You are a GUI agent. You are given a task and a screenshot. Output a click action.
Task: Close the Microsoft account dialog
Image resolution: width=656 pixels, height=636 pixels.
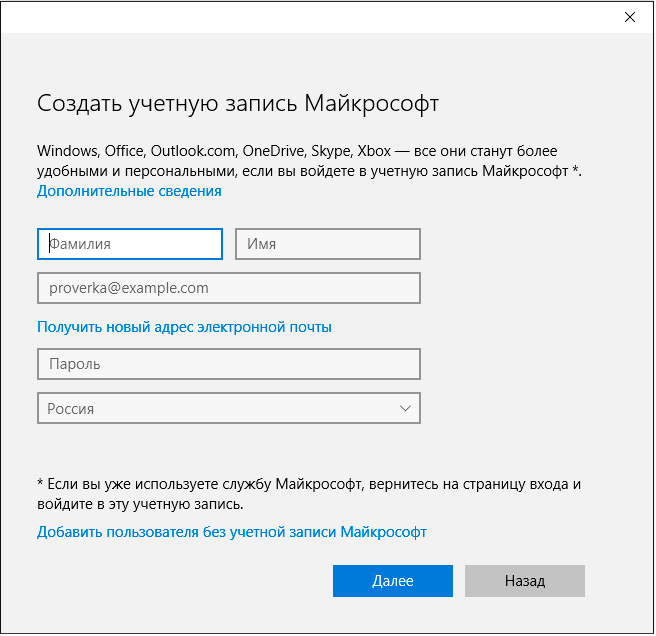click(630, 17)
